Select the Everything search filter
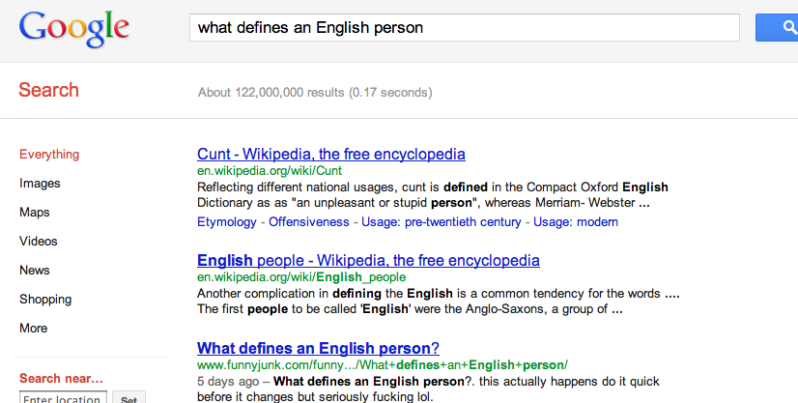Screen dimensions: 798x403 pos(49,154)
